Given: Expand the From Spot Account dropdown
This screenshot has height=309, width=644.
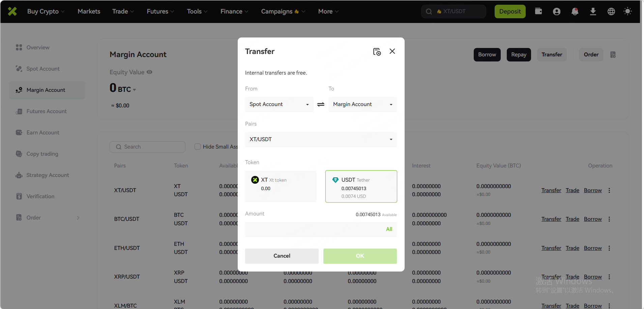Looking at the screenshot, I should (279, 104).
